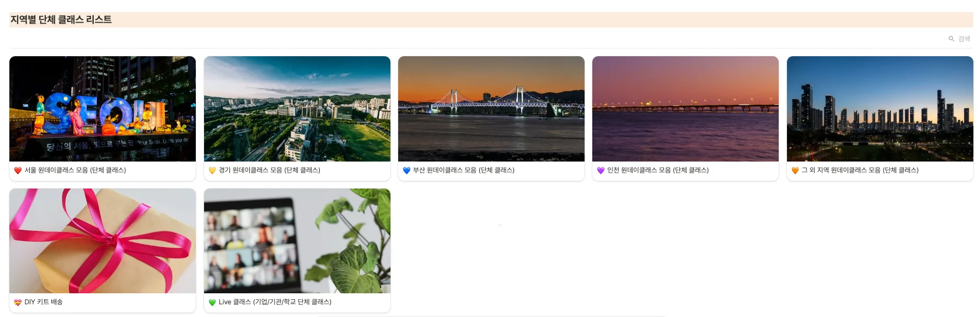Open 인천 원데이클래스 모음 (단체 클래스) link
Image resolution: width=980 pixels, height=317 pixels.
(x=658, y=170)
